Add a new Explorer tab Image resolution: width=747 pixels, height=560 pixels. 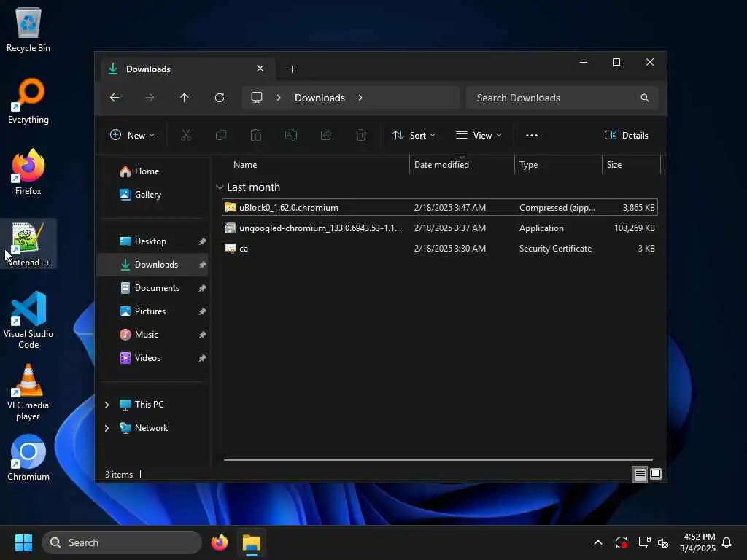tap(292, 69)
